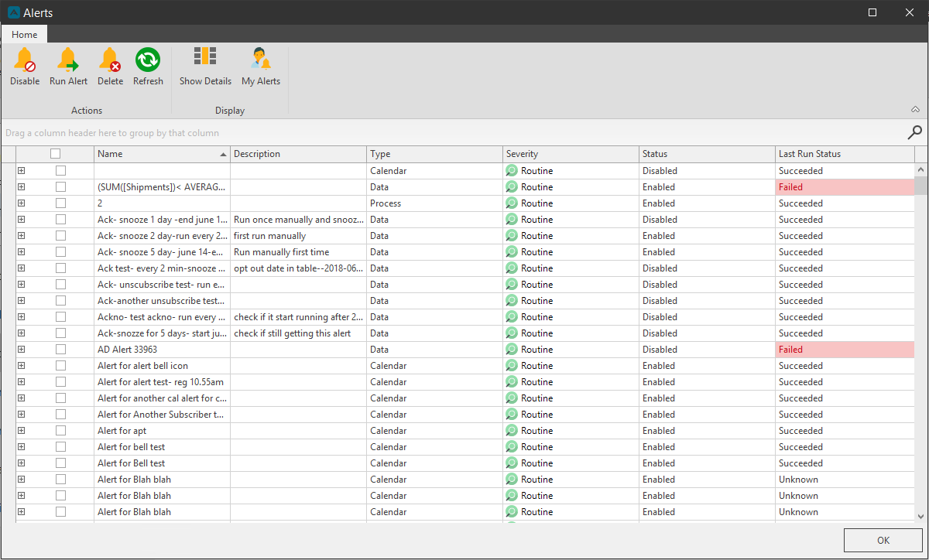The height and width of the screenshot is (560, 929).
Task: Check the box for Alert for apt
Action: click(x=60, y=431)
